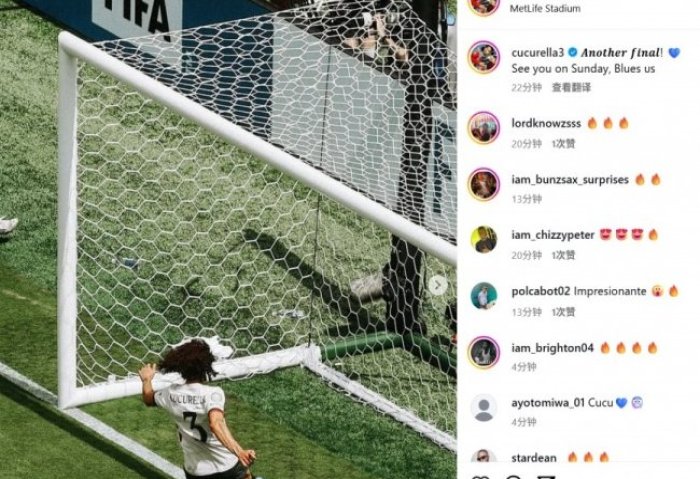Go to the next photo in the carousel
The height and width of the screenshot is (479, 700).
[x=438, y=286]
